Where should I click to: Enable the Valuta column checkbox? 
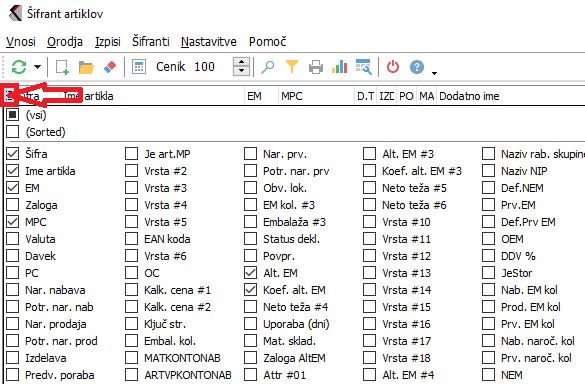click(x=13, y=239)
